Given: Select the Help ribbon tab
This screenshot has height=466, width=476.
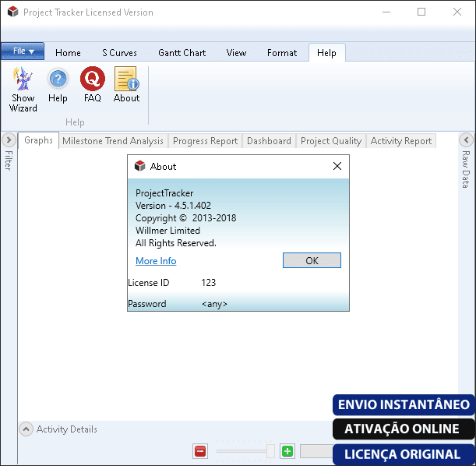Looking at the screenshot, I should tap(326, 53).
